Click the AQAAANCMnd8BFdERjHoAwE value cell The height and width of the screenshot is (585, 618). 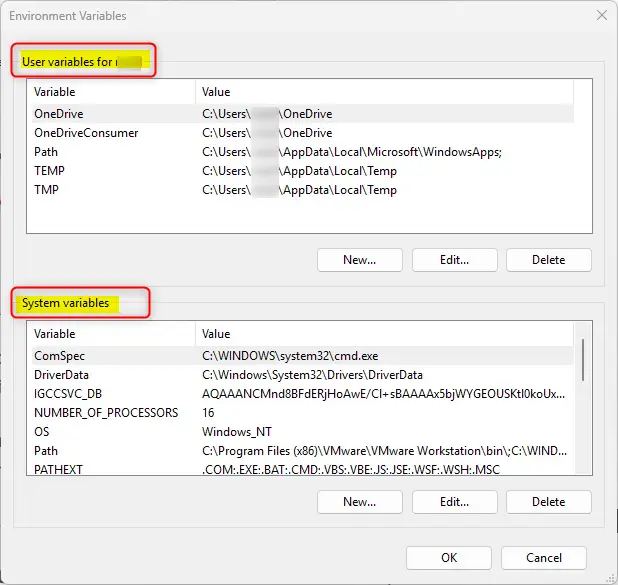(x=383, y=394)
